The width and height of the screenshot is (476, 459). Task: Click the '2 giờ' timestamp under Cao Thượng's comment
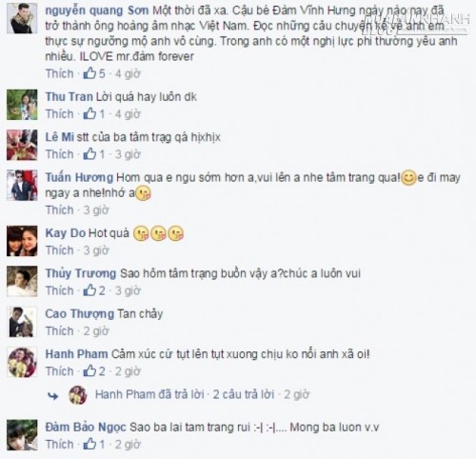pos(96,330)
